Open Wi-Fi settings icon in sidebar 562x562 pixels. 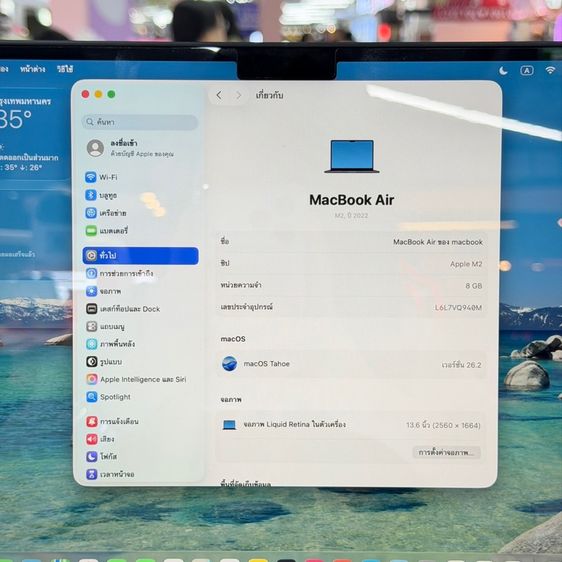coord(91,177)
